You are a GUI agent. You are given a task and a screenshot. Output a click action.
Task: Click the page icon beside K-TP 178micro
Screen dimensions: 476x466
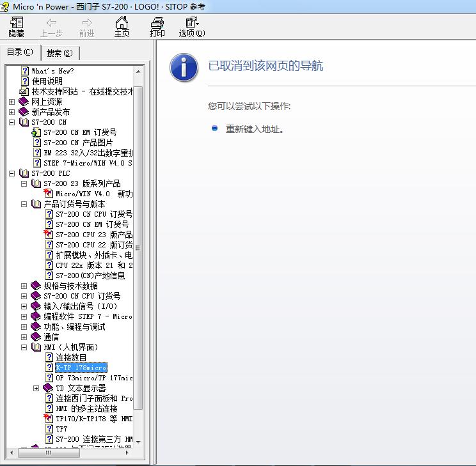(x=49, y=368)
